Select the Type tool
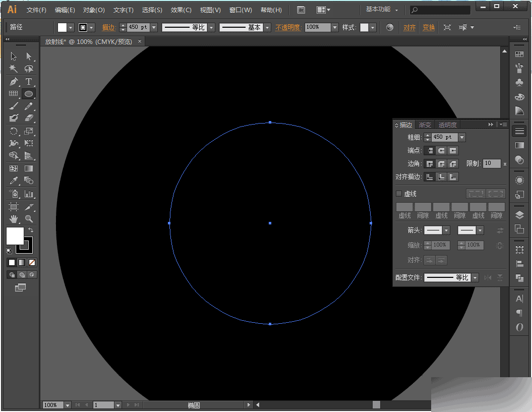This screenshot has width=532, height=412. [x=29, y=82]
